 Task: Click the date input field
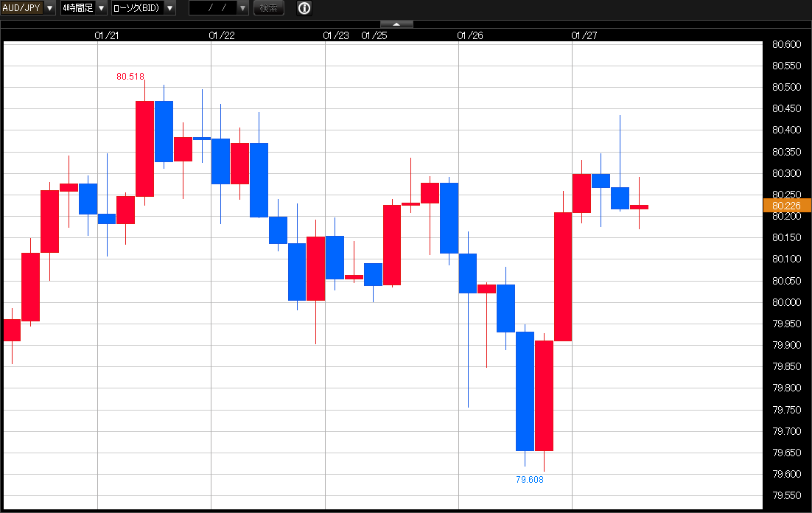coord(214,8)
